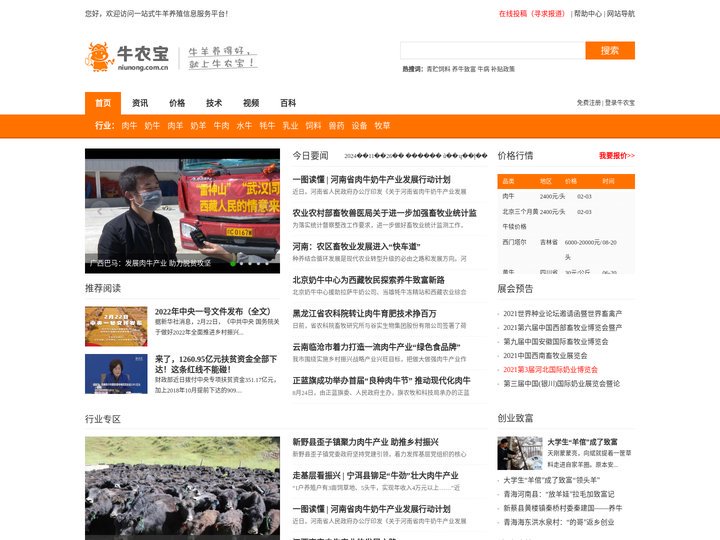This screenshot has height=540, width=720.
Task: Open article 正蓝旗成功举办首届“良种肉牛节”
Action: (x=381, y=381)
